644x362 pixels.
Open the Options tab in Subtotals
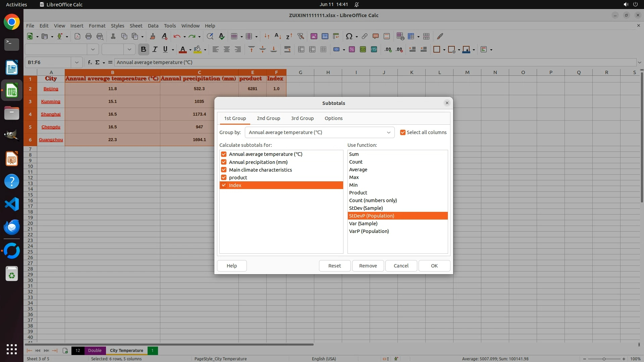333,118
